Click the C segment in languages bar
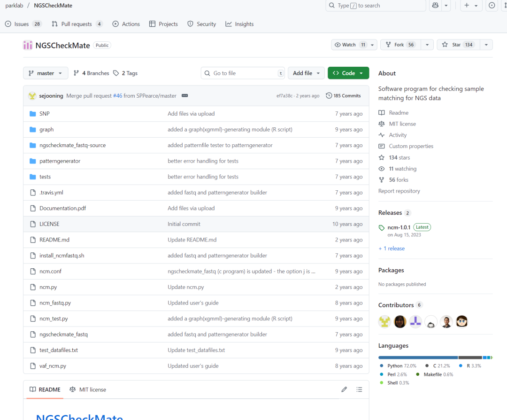The height and width of the screenshot is (420, 507). (470, 358)
